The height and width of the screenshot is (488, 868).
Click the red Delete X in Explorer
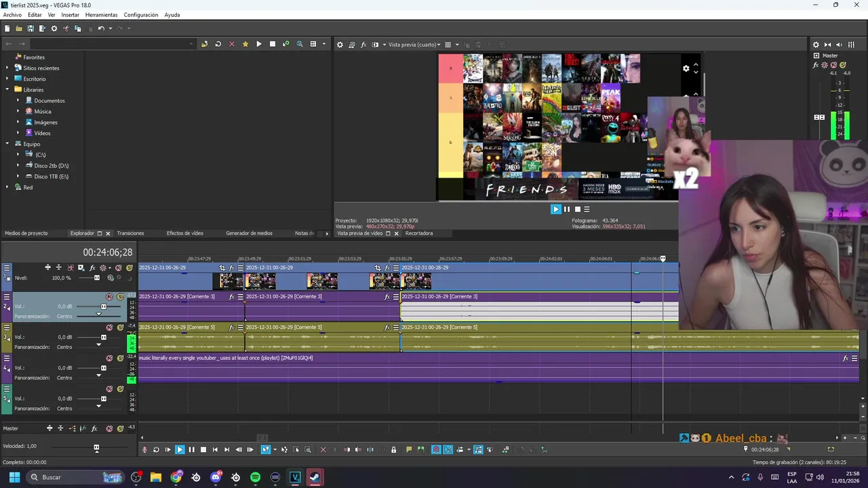(231, 44)
